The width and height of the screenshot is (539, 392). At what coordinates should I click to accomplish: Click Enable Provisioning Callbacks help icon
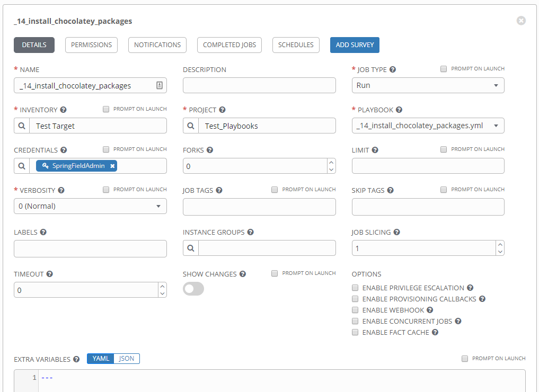coord(482,299)
